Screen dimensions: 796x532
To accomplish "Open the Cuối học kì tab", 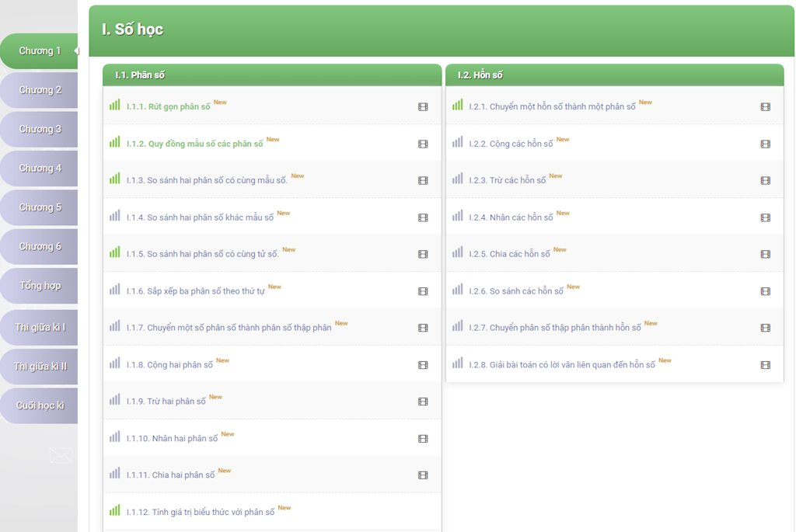I will point(40,405).
